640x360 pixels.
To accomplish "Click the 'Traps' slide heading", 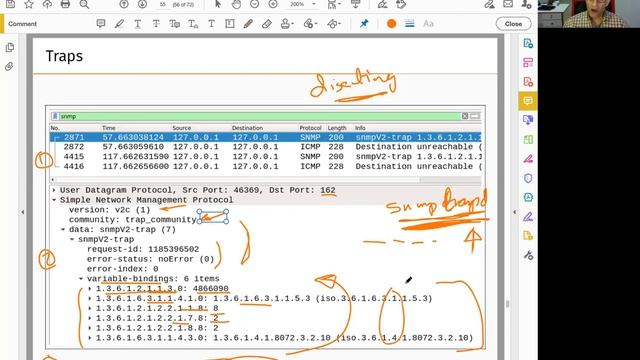I will click(64, 56).
